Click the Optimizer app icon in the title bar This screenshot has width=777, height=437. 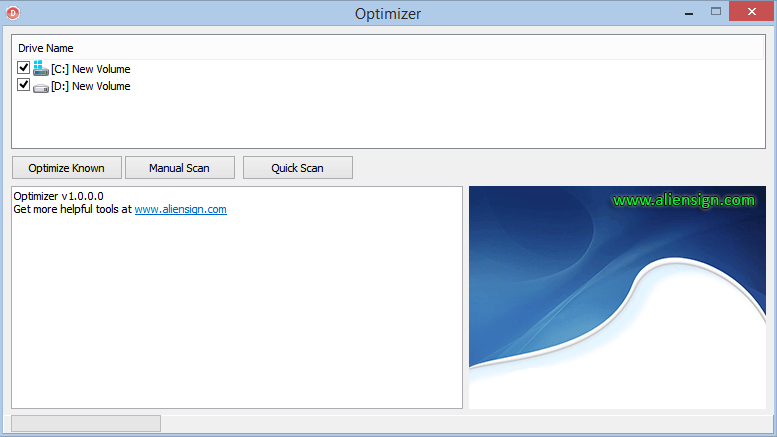13,13
